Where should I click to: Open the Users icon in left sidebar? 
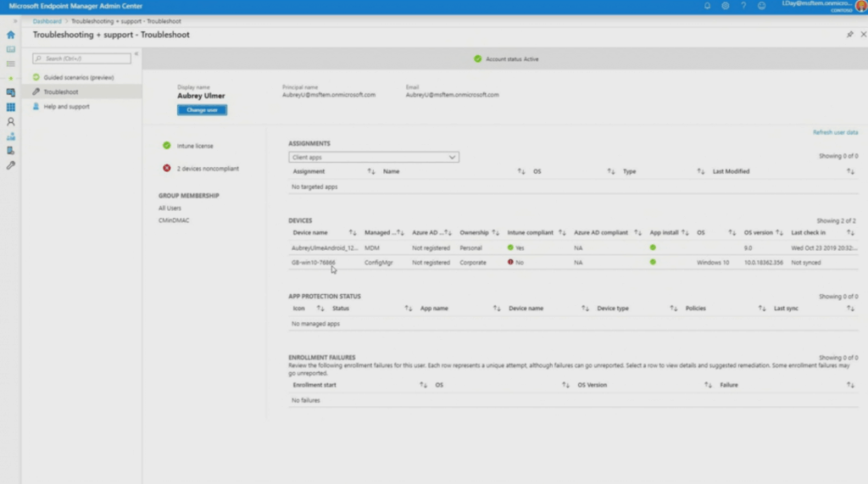10,121
